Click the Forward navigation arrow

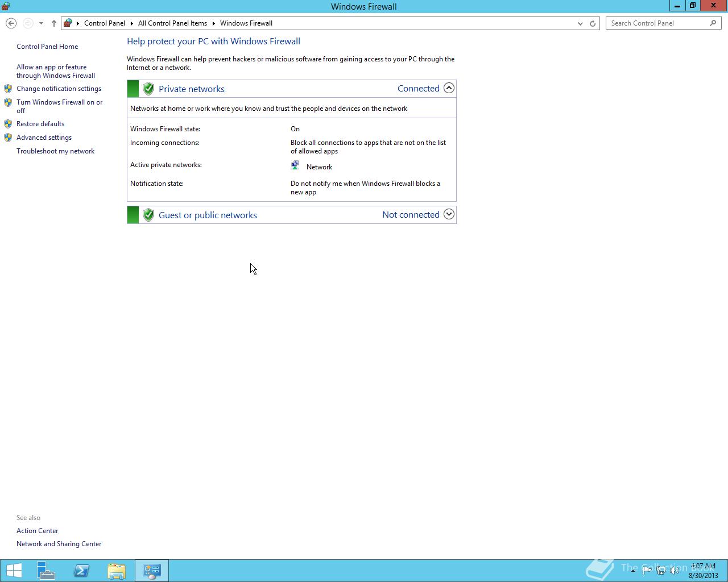pos(28,23)
